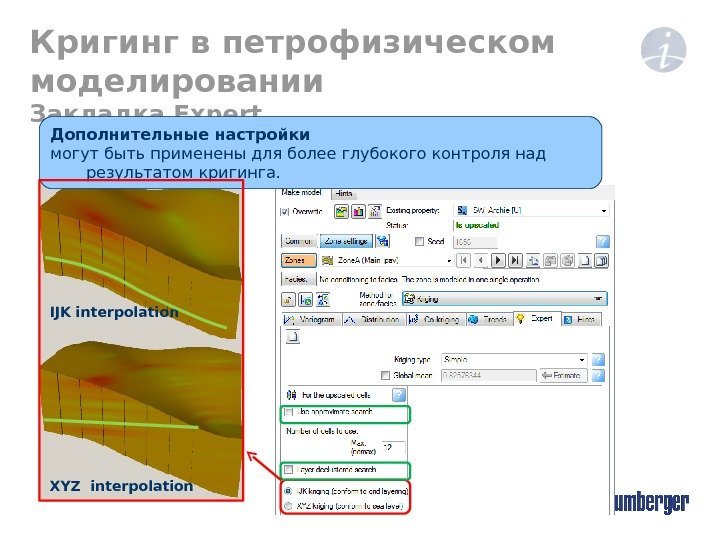Click the info icon at slide top right

coord(663,50)
